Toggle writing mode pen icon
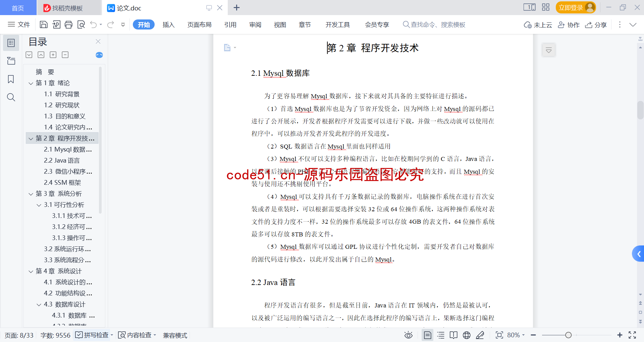The height and width of the screenshot is (342, 644). tap(480, 335)
